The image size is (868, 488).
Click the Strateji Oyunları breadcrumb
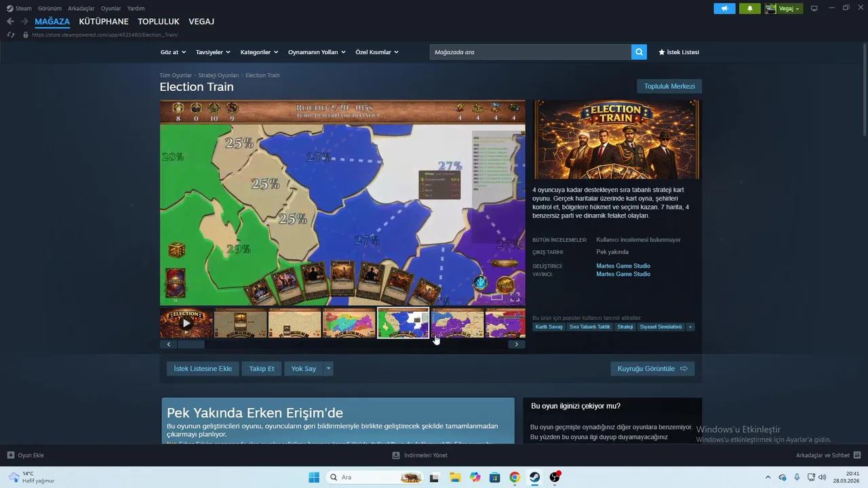218,75
